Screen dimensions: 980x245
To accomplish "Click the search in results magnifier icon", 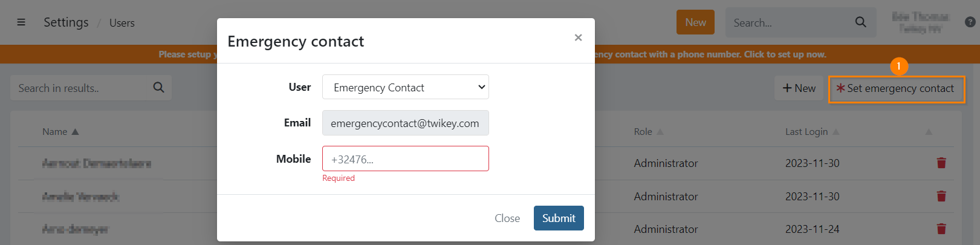I will [x=158, y=88].
